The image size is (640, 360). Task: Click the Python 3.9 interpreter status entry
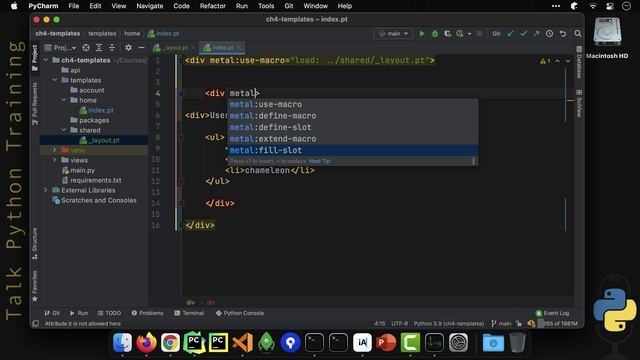click(449, 324)
